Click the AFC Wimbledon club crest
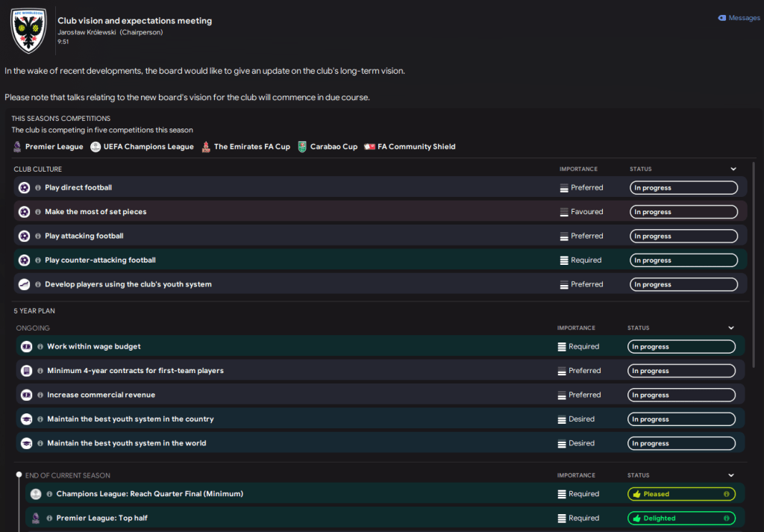This screenshot has width=764, height=532. point(28,31)
